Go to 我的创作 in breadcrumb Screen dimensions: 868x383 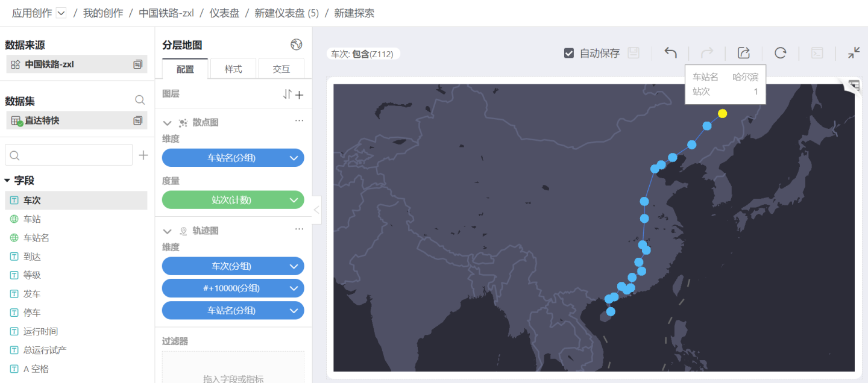coord(102,13)
